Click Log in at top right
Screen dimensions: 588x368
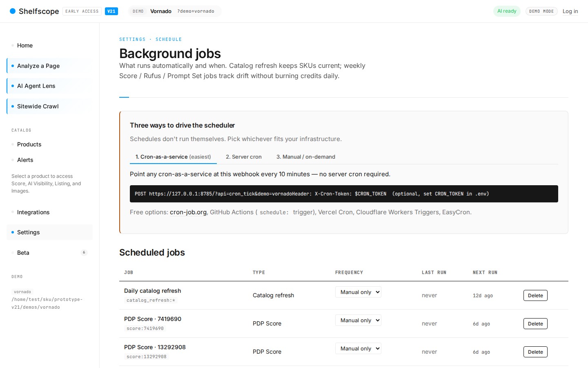(570, 11)
